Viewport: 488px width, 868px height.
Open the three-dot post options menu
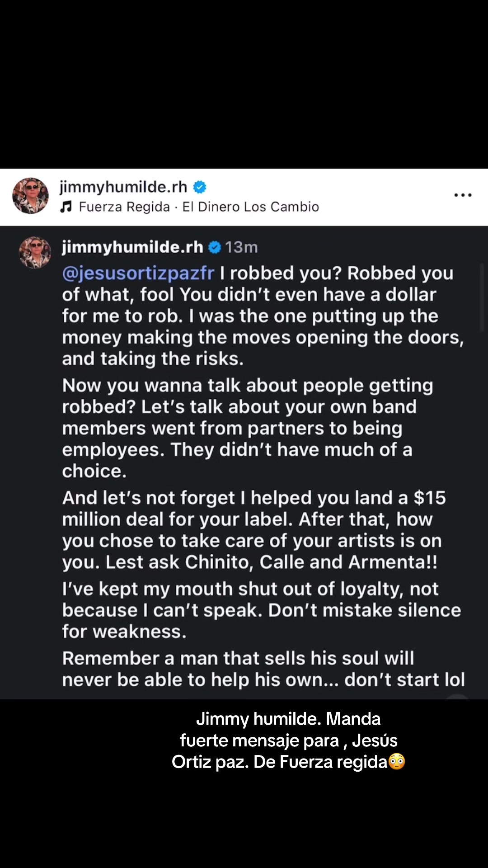[x=463, y=195]
